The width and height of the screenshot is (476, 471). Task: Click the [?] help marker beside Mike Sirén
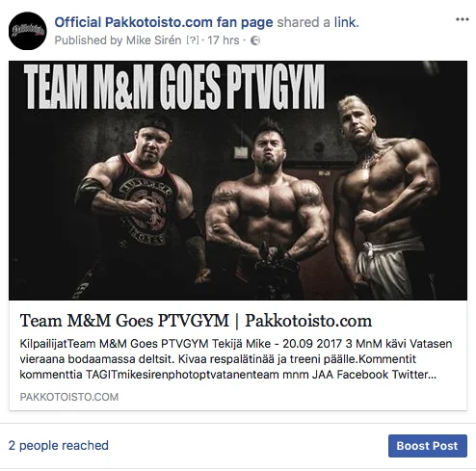point(193,40)
